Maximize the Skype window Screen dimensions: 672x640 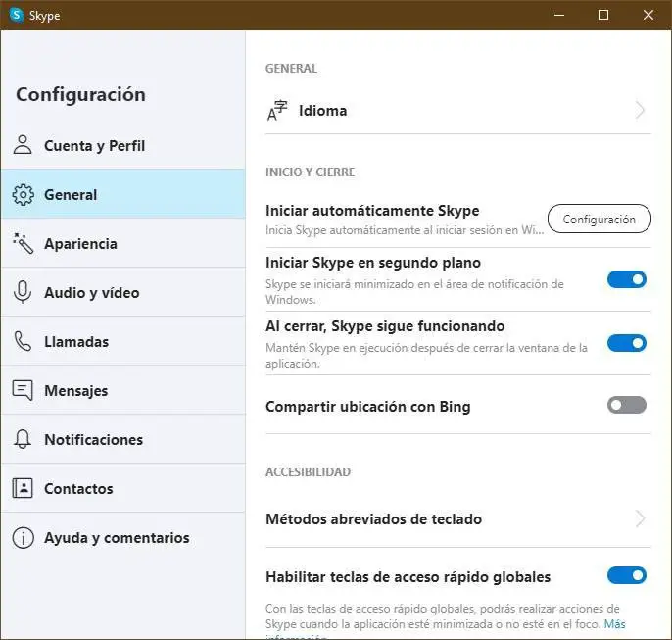[x=603, y=15]
